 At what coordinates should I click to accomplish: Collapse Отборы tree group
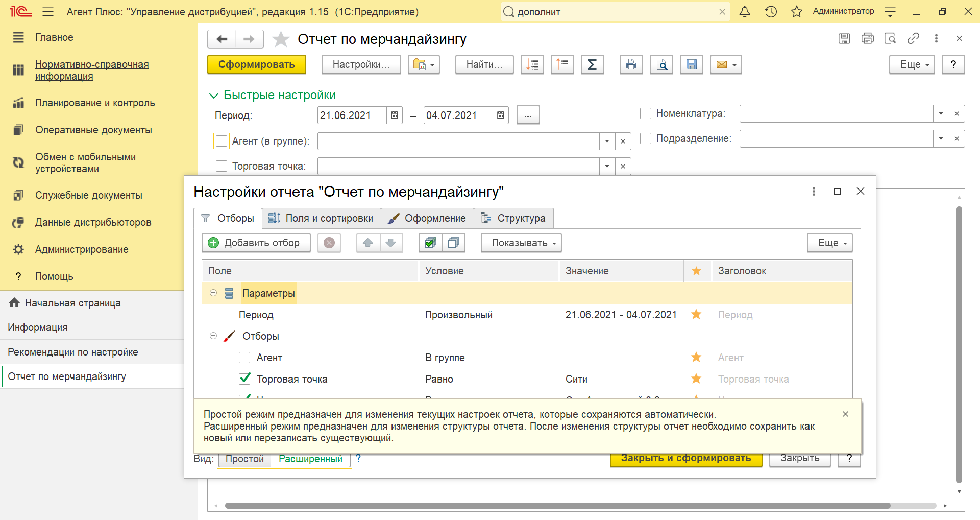click(x=213, y=336)
